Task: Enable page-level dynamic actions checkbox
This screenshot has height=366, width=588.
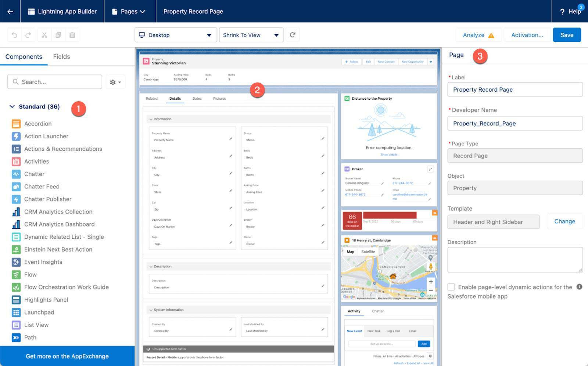Action: 451,287
